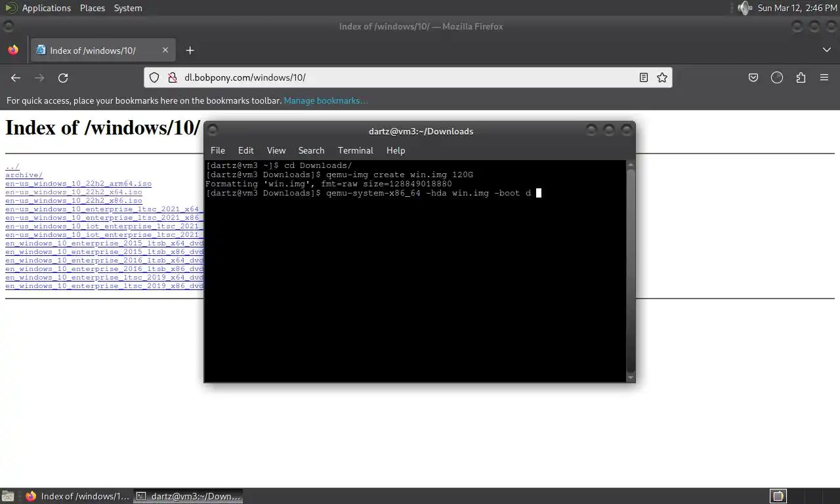The image size is (840, 504).
Task: Reload the page in Firefox
Action: pyautogui.click(x=63, y=77)
